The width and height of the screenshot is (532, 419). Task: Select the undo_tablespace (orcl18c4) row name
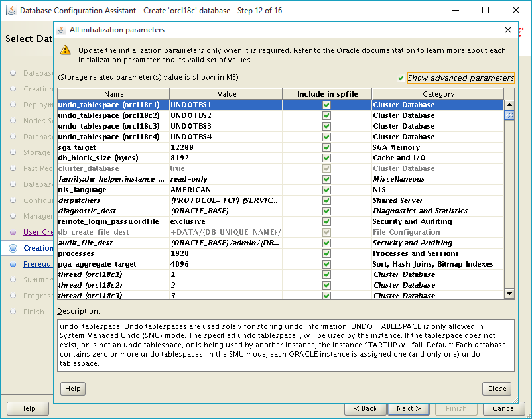[113, 137]
